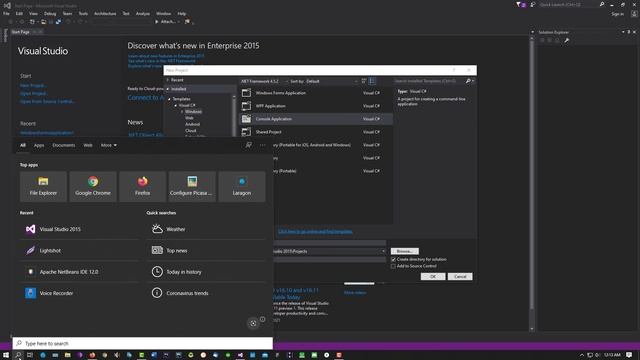The width and height of the screenshot is (640, 360).
Task: Select the Shared Project template
Action: (x=316, y=132)
